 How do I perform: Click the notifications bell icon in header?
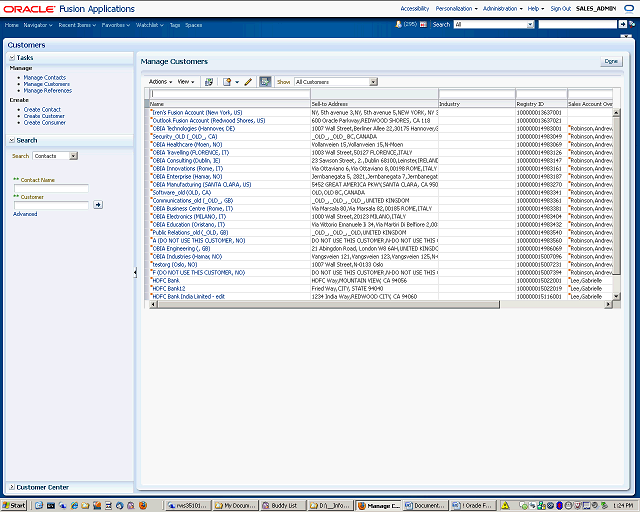(397, 24)
